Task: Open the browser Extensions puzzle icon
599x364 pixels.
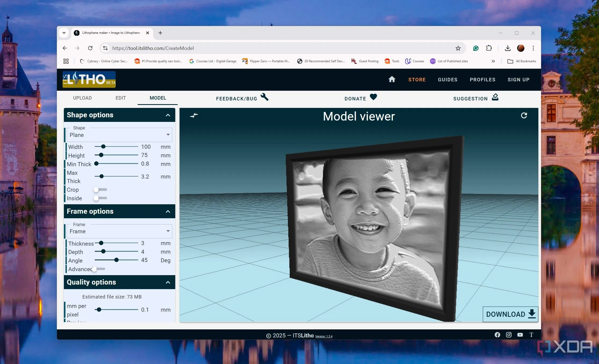Action: click(x=489, y=48)
